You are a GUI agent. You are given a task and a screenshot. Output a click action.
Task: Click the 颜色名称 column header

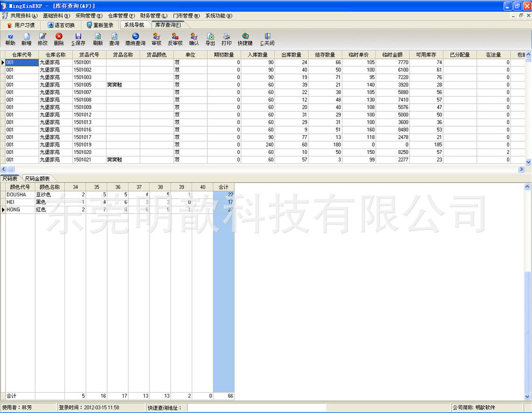49,187
